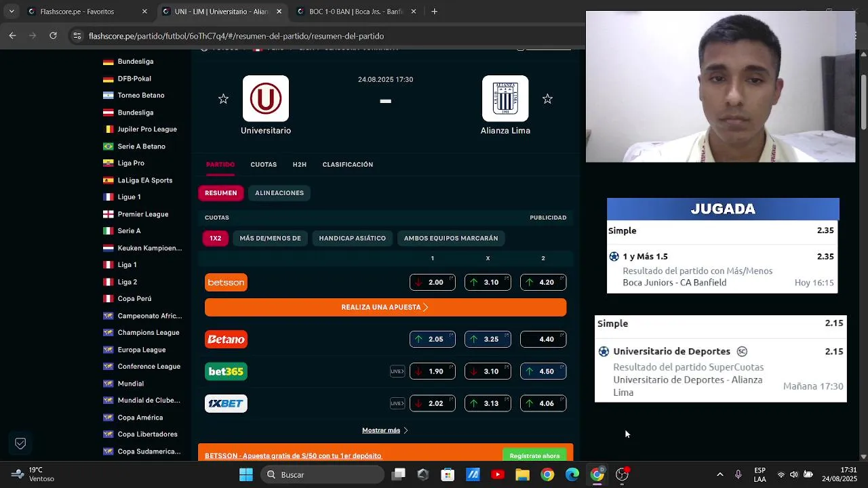Choose the HANDICAP ASIÁTICO odds filter

tap(353, 239)
